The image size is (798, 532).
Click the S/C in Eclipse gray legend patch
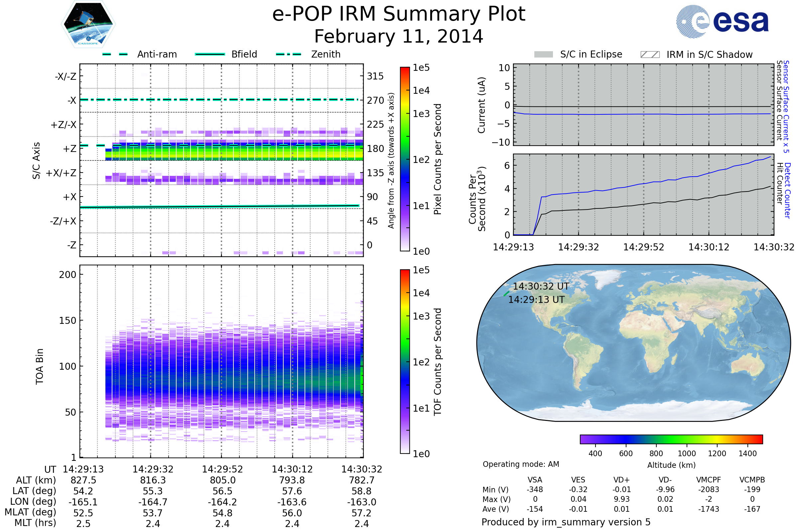click(543, 55)
